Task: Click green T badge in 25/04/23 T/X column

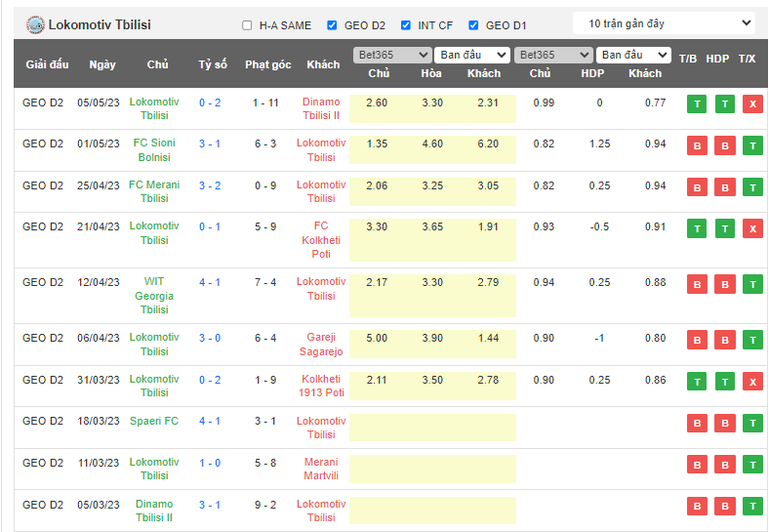Action: pos(752,187)
